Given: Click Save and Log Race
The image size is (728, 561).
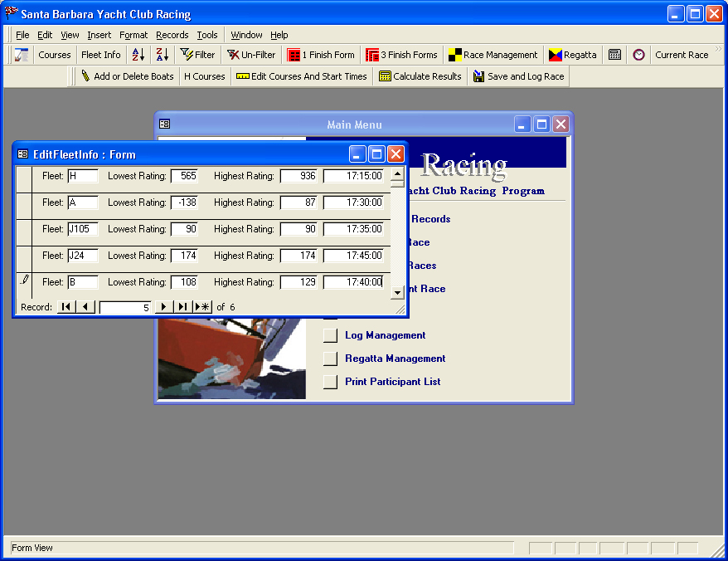Looking at the screenshot, I should coord(518,76).
